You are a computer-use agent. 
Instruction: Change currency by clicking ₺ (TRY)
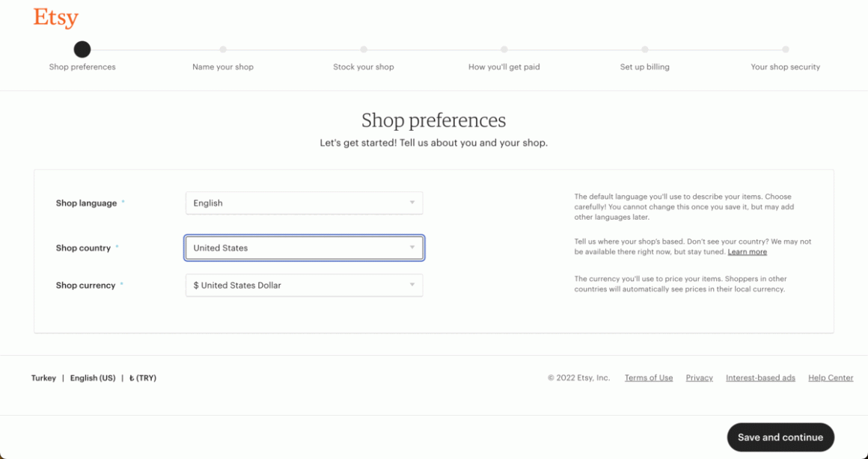coord(143,378)
